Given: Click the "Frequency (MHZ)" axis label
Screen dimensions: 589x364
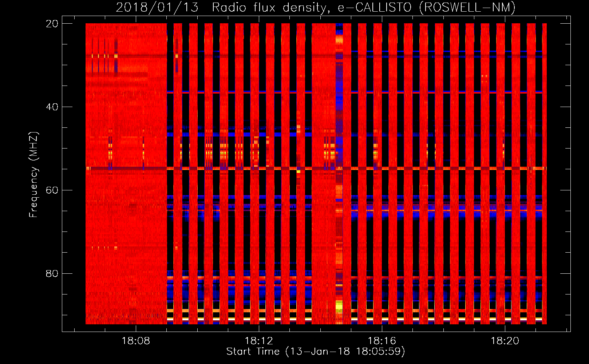Looking at the screenshot, I should (33, 175).
